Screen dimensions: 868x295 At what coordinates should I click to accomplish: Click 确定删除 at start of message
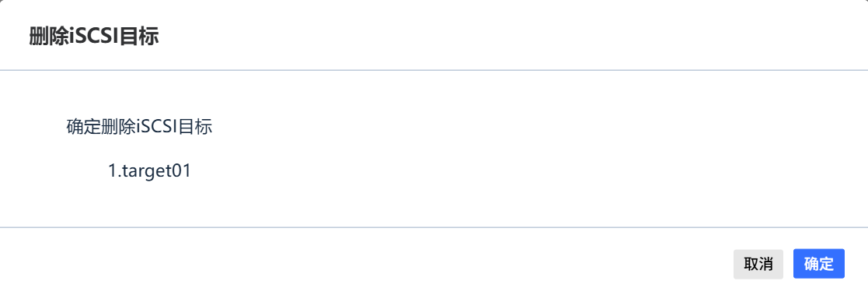coord(101,126)
